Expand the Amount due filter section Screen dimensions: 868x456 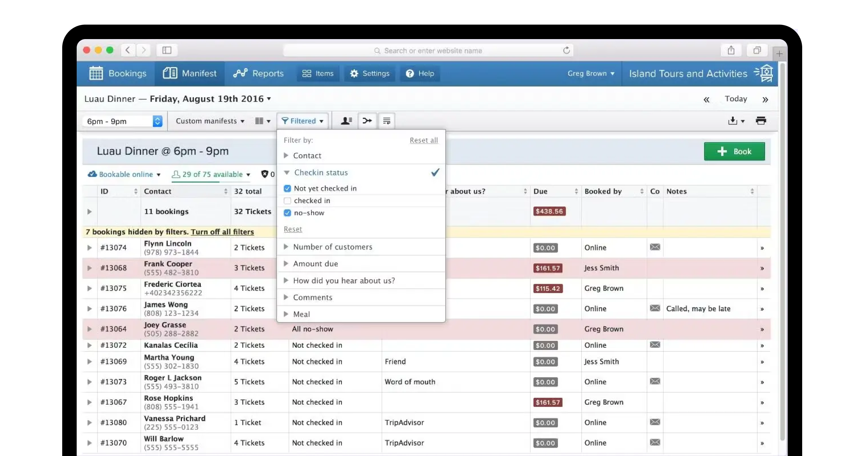[x=315, y=264]
